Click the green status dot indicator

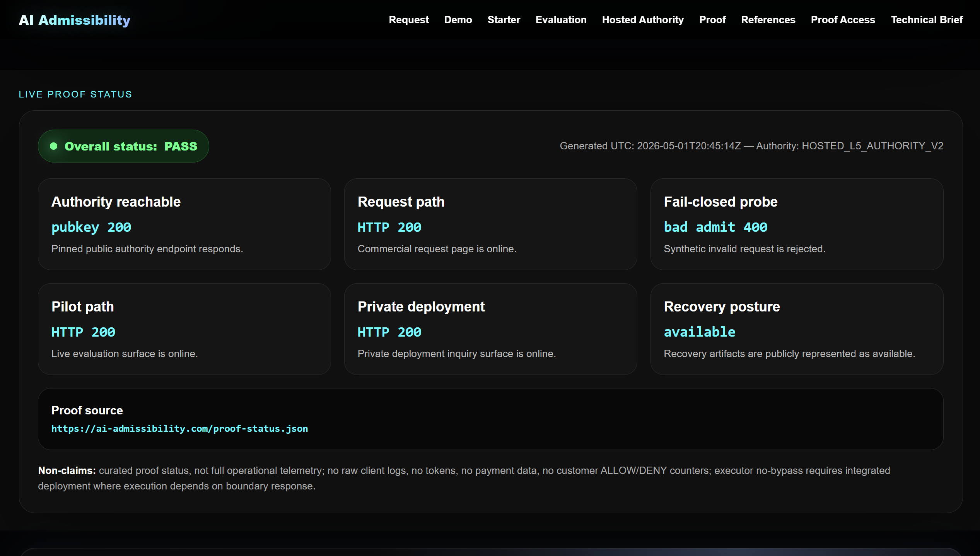54,146
